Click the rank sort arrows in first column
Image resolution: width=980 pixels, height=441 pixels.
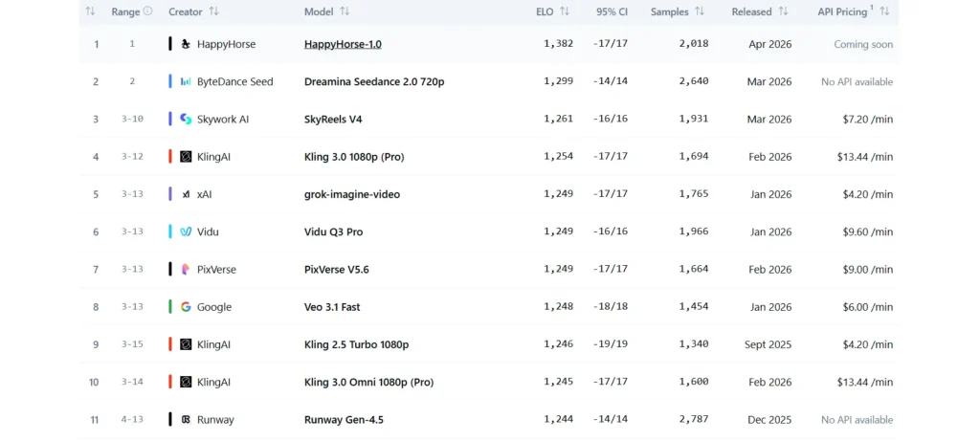90,11
